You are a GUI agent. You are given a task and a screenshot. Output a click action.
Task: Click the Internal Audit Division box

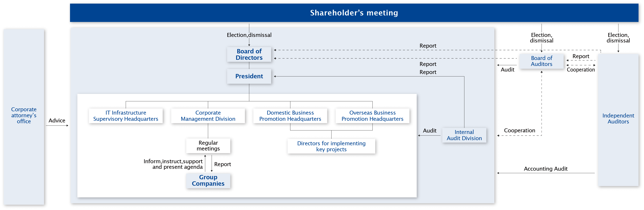pyautogui.click(x=464, y=135)
